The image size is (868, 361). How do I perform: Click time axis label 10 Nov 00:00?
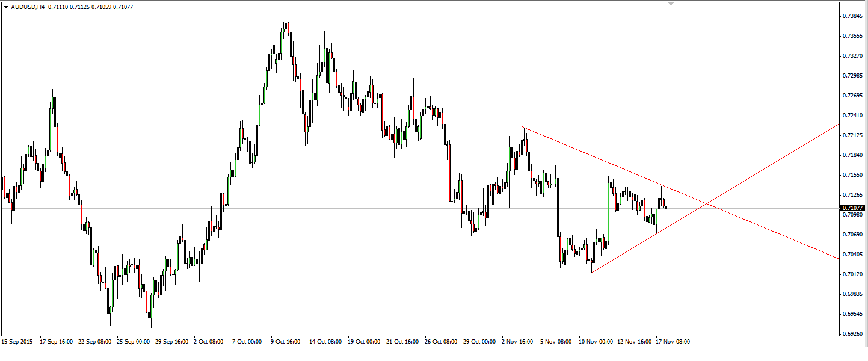tap(596, 341)
